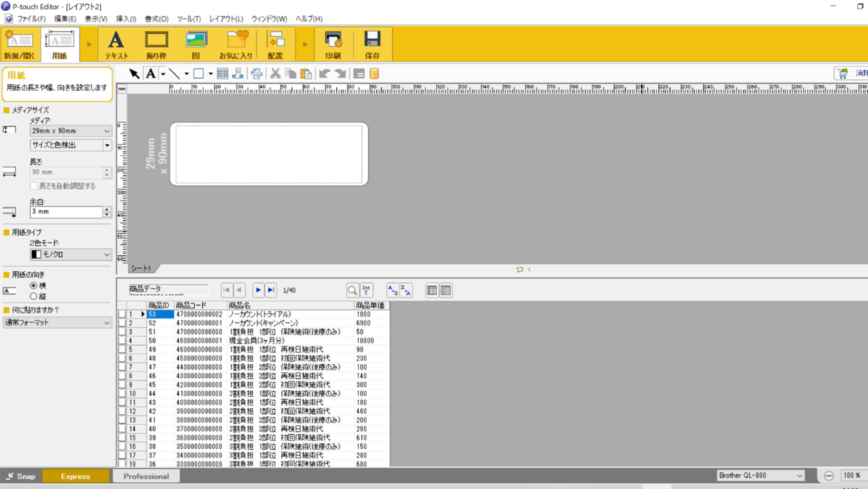Jump to last database record
The height and width of the screenshot is (489, 868).
[271, 290]
